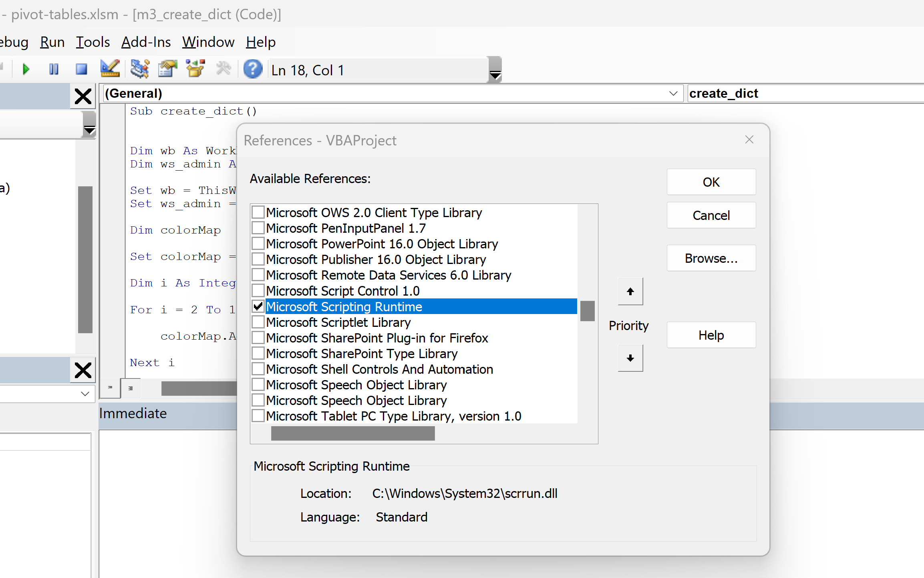Check Microsoft Script Control 1.0 reference
This screenshot has height=578, width=924.
click(258, 291)
